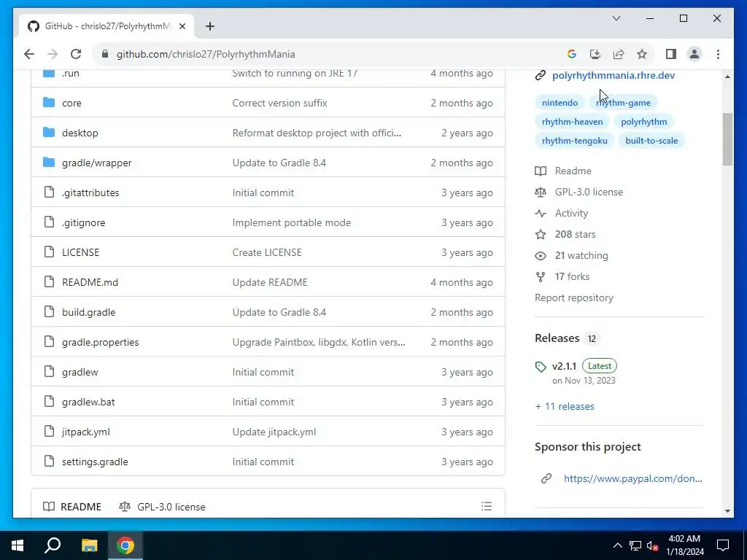Viewport: 747px width, 560px height.
Task: Open File Explorer from taskbar
Action: [89, 545]
